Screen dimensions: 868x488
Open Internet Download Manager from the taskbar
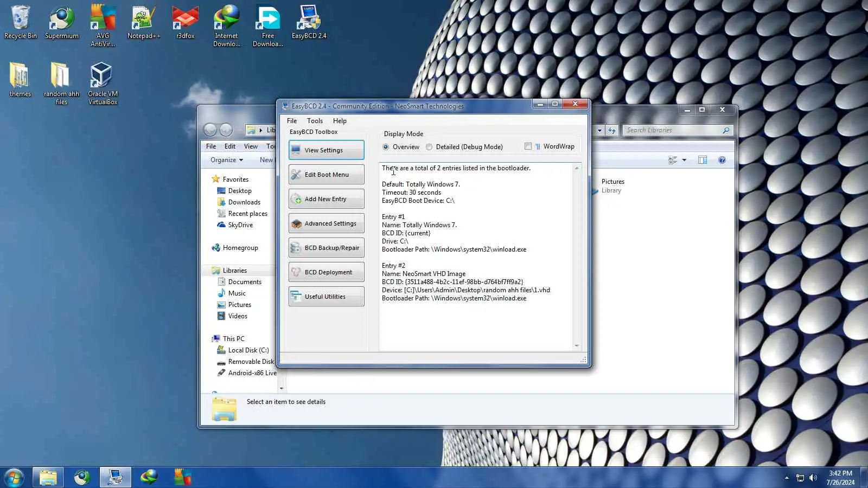click(x=149, y=477)
